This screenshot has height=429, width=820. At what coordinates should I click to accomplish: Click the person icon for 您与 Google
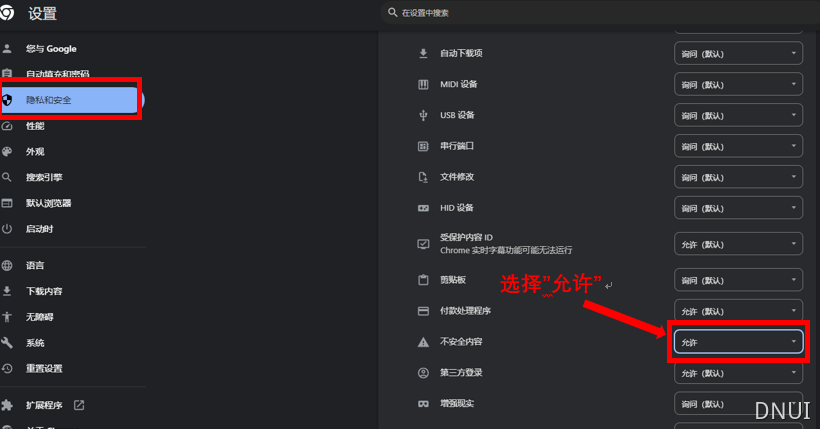tap(7, 49)
